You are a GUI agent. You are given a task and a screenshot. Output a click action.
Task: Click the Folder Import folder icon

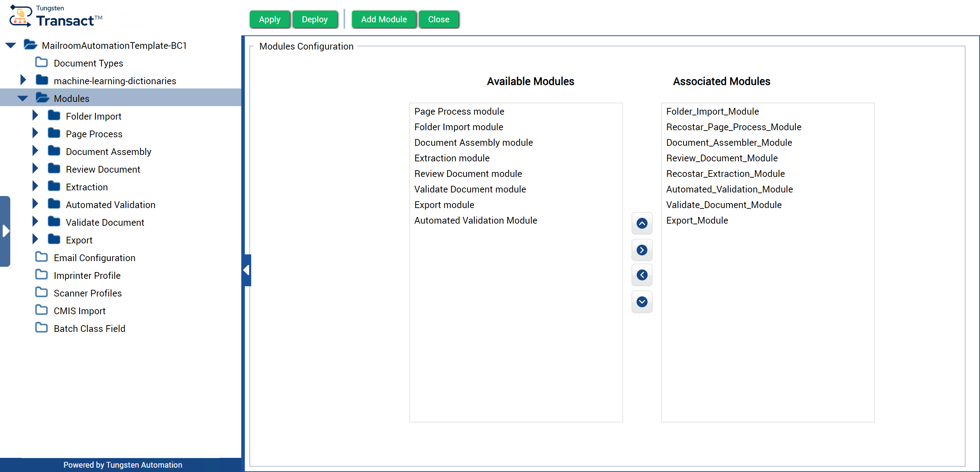pos(54,116)
